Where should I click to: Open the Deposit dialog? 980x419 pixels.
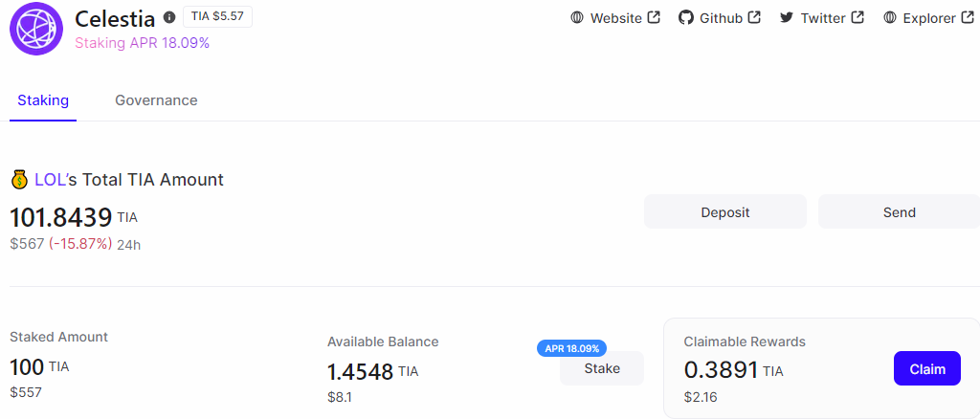(725, 211)
